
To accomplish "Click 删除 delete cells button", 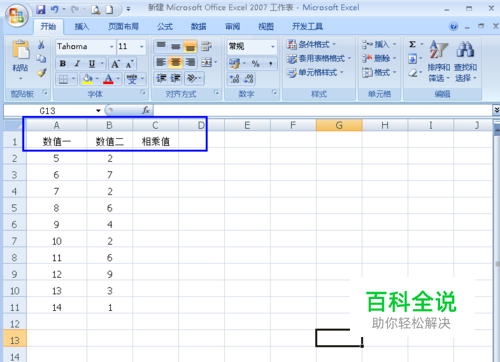I will [379, 58].
